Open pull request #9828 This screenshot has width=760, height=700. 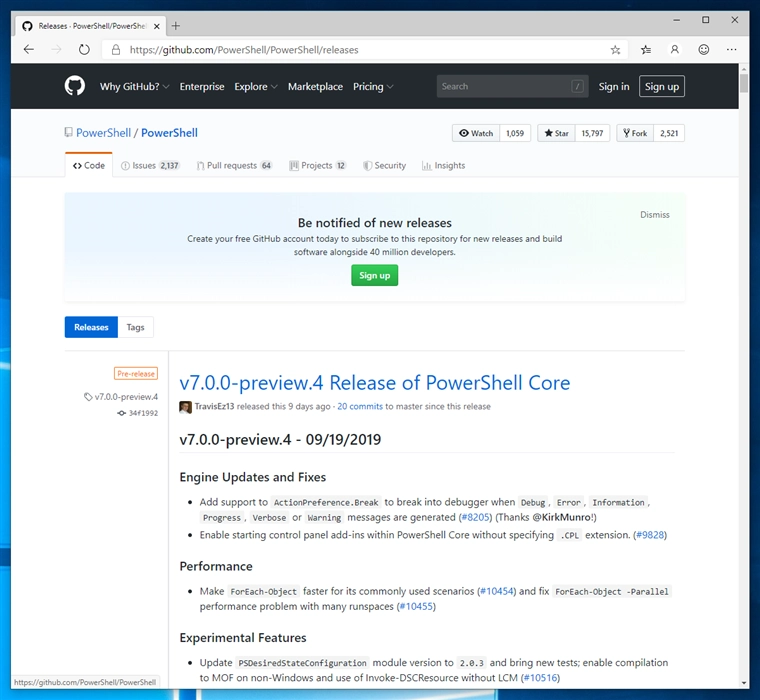[x=650, y=535]
